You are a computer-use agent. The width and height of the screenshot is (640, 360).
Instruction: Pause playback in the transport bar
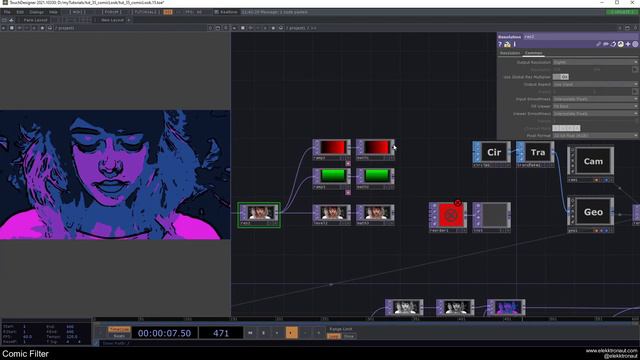(x=264, y=333)
